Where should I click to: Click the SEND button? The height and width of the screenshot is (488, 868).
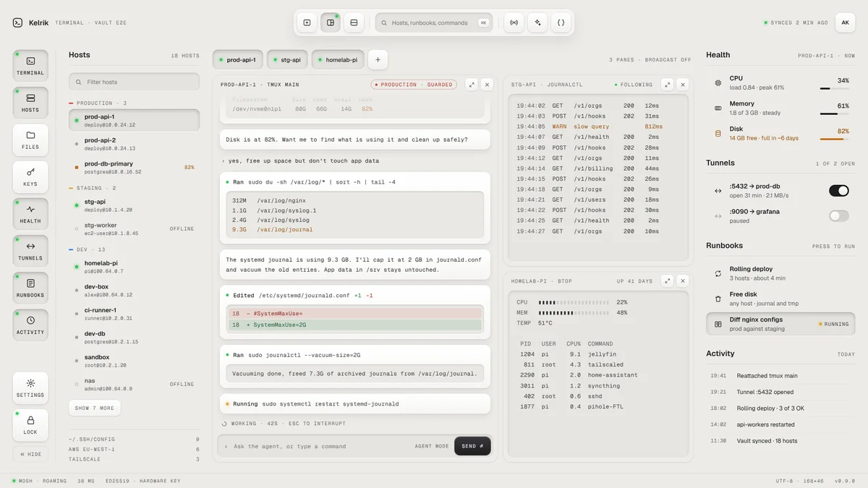point(472,446)
